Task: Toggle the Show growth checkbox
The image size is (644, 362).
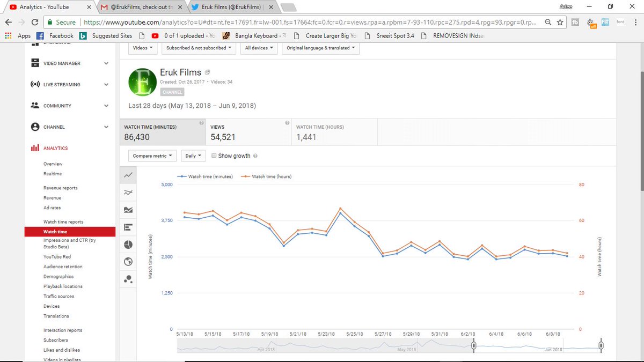Action: click(x=214, y=156)
